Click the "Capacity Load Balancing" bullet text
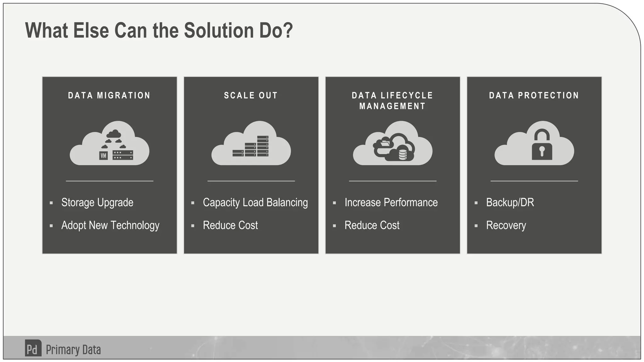644x362 pixels. (x=255, y=203)
